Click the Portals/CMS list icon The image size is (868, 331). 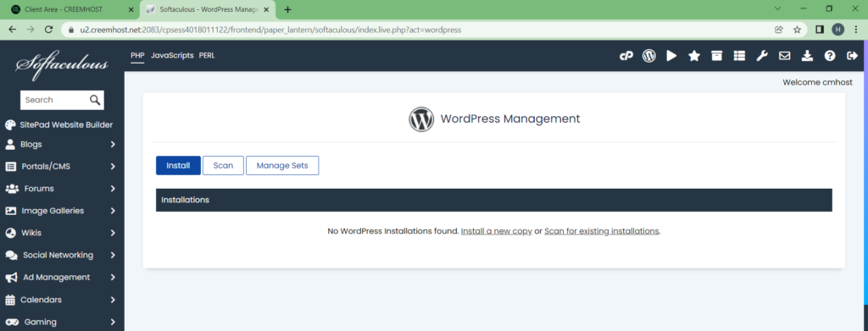10,166
